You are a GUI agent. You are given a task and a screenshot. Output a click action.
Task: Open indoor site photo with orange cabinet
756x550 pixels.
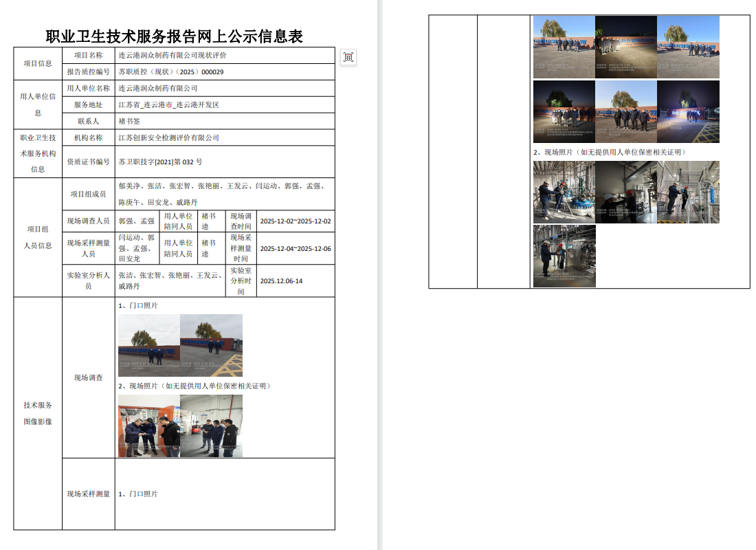(x=148, y=426)
